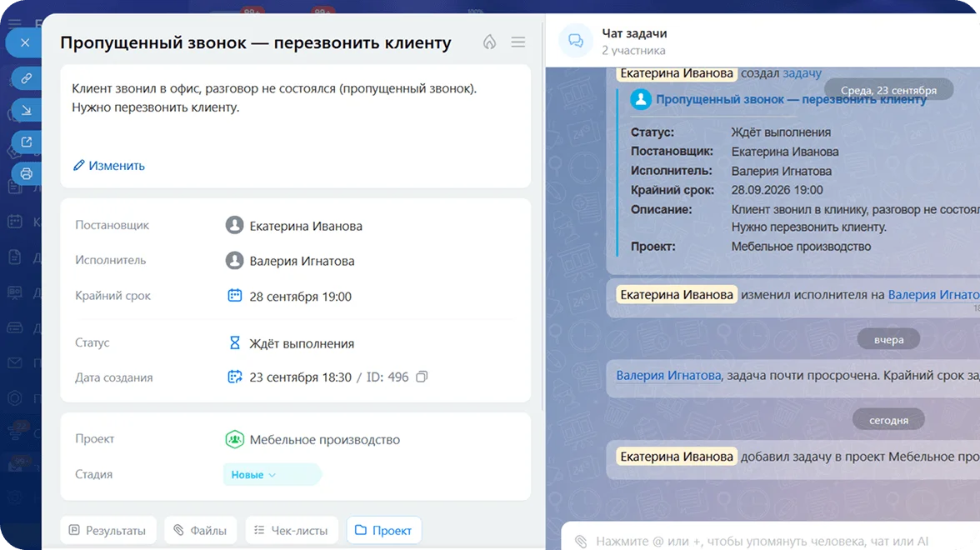Click the hourglass status icon
This screenshot has height=550, width=980.
234,342
